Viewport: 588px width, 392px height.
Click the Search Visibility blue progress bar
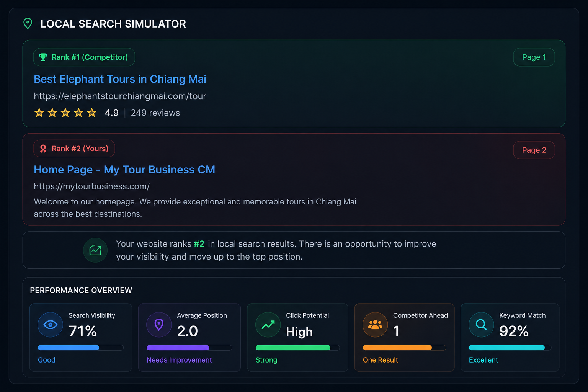(x=81, y=348)
